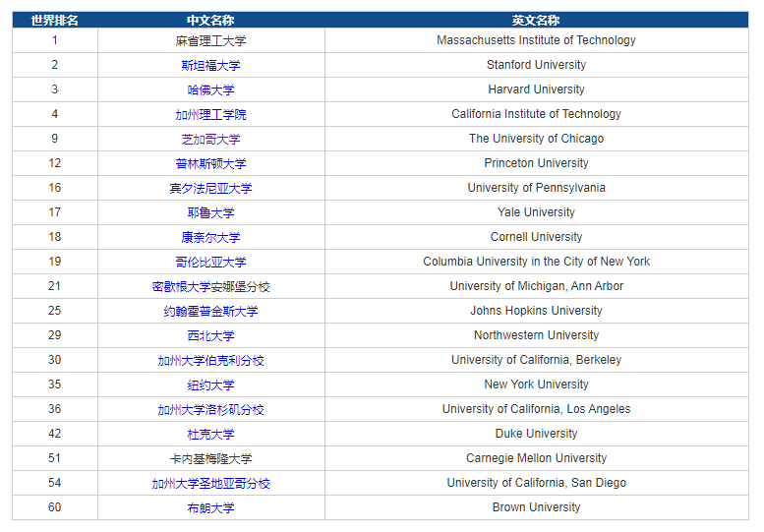
Task: Click the 加州大学洛杉矶分校 link
Action: (210, 409)
